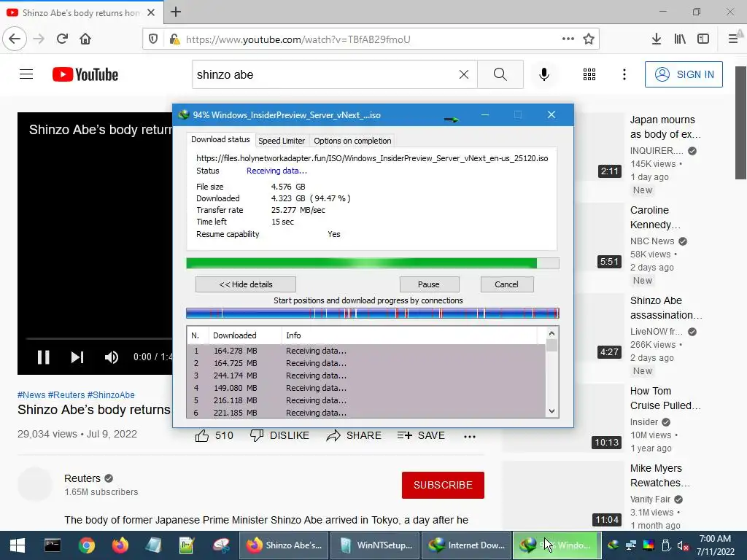Open Options on completion tab
Viewport: 747px width, 560px height.
[x=352, y=141]
